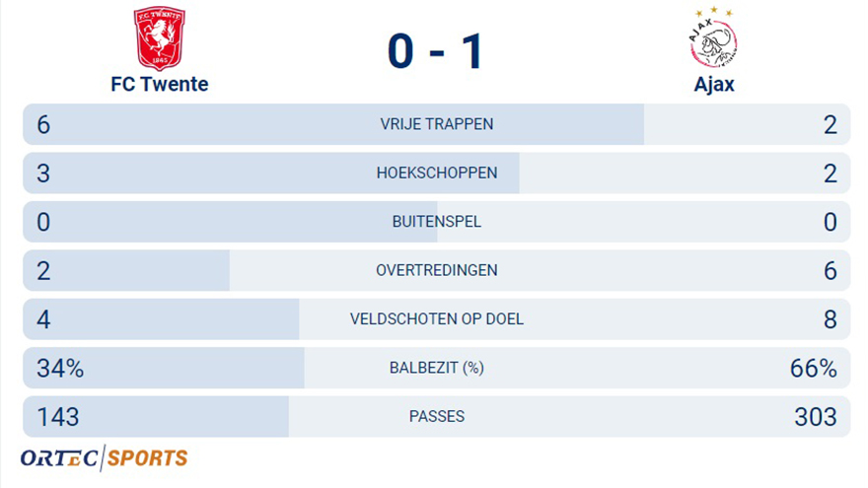Select FC Twente's 143 passes value

tap(57, 417)
